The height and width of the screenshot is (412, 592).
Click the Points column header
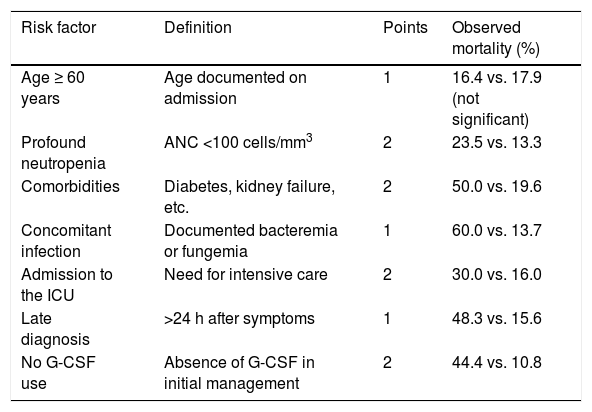click(x=405, y=28)
